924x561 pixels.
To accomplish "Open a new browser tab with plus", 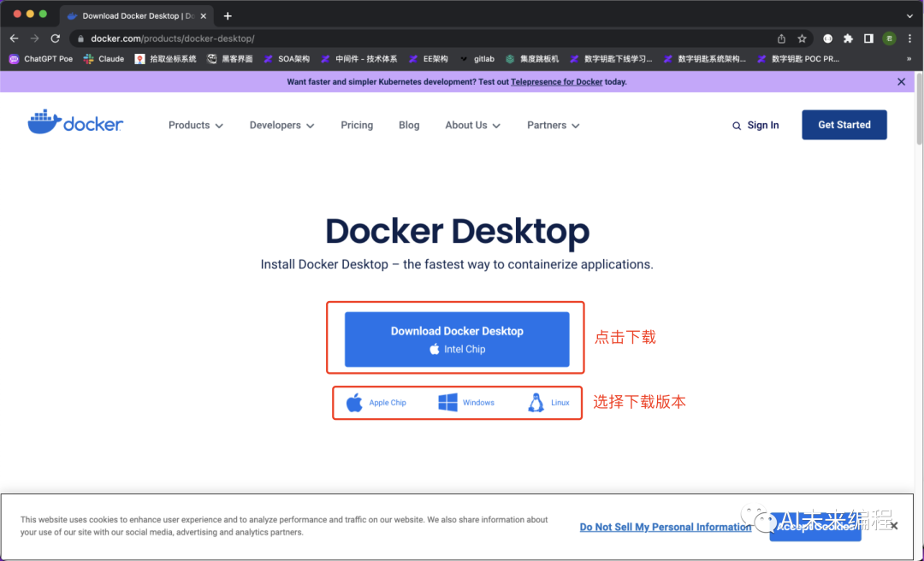I will [228, 16].
